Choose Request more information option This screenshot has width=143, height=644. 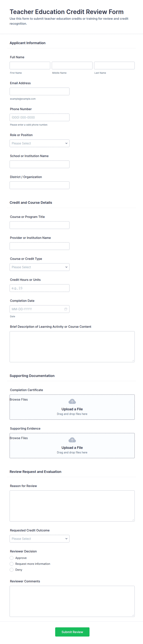pyautogui.click(x=12, y=564)
